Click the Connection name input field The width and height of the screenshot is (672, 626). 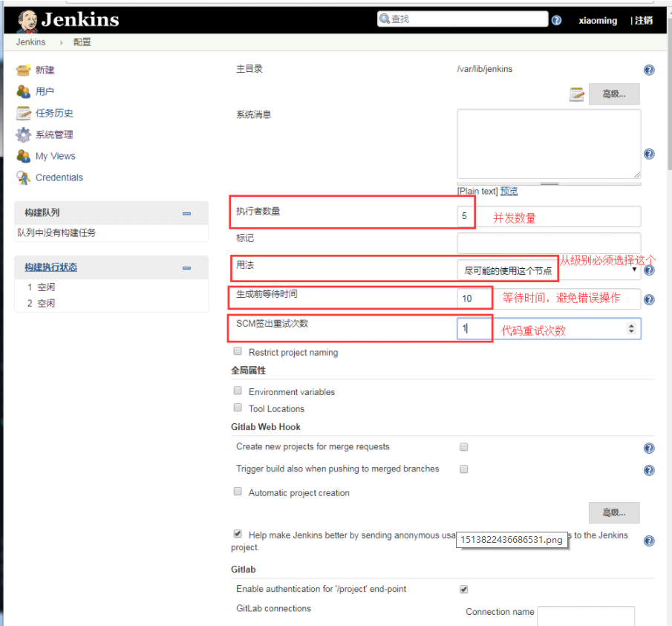click(x=585, y=616)
